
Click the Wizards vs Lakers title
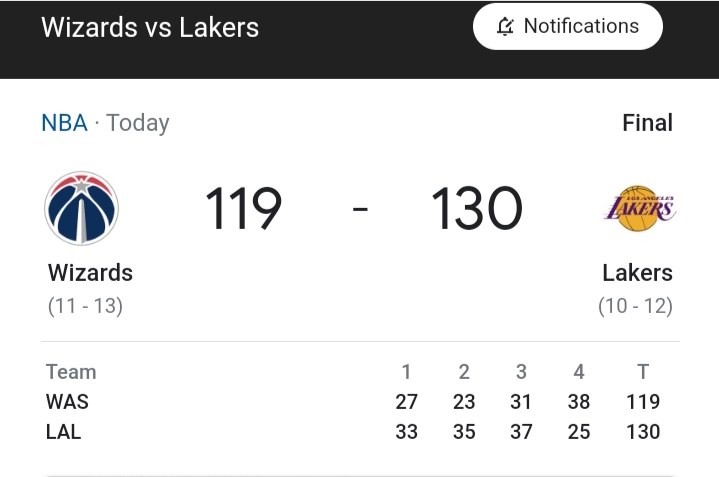150,27
